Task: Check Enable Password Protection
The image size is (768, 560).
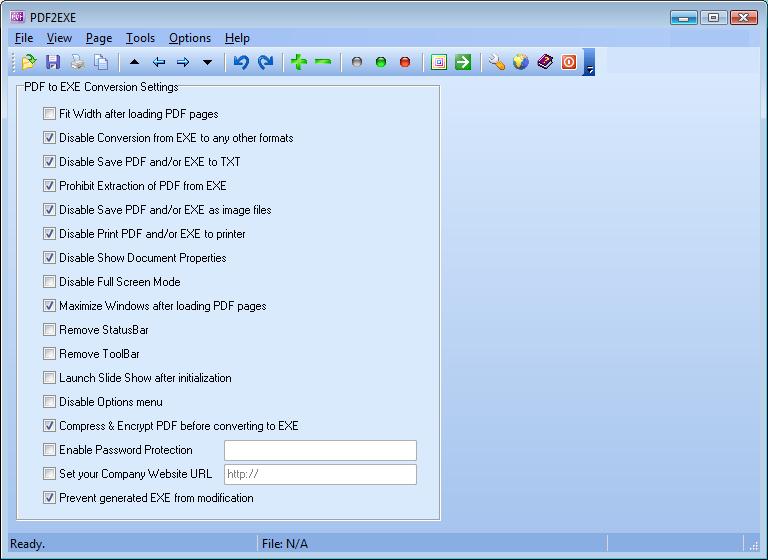Action: click(49, 450)
